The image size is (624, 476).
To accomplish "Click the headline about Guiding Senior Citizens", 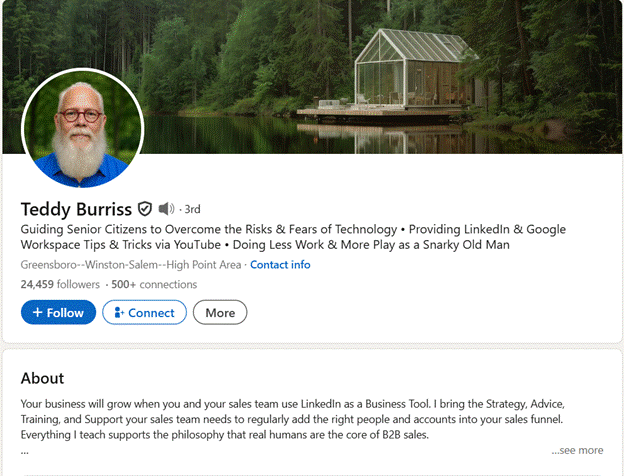I will (293, 237).
